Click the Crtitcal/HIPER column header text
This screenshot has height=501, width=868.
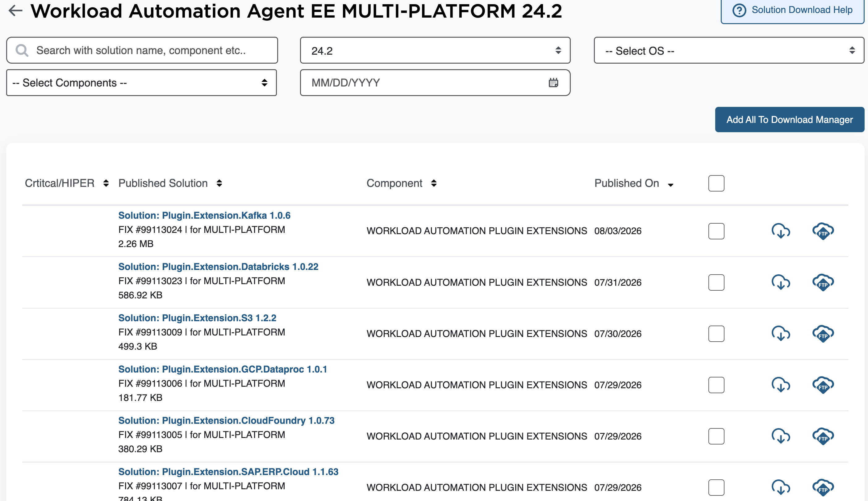pyautogui.click(x=60, y=183)
